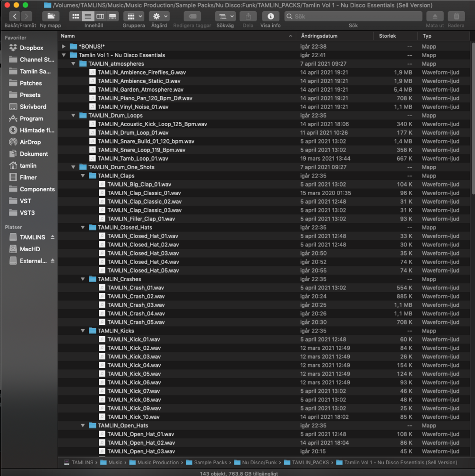The height and width of the screenshot is (476, 475).
Task: Click the Redigera taggar tag button
Action: 192,17
